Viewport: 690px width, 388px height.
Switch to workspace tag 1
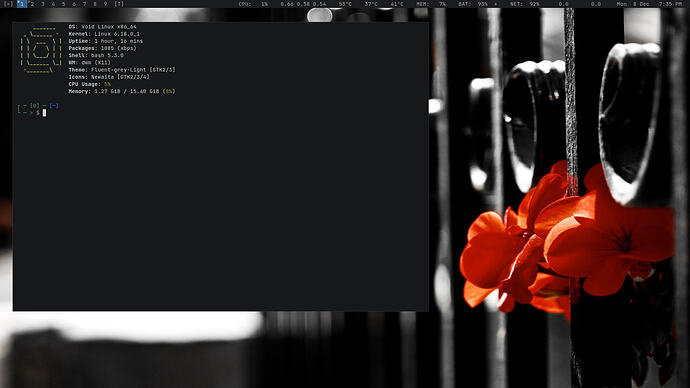[22, 4]
